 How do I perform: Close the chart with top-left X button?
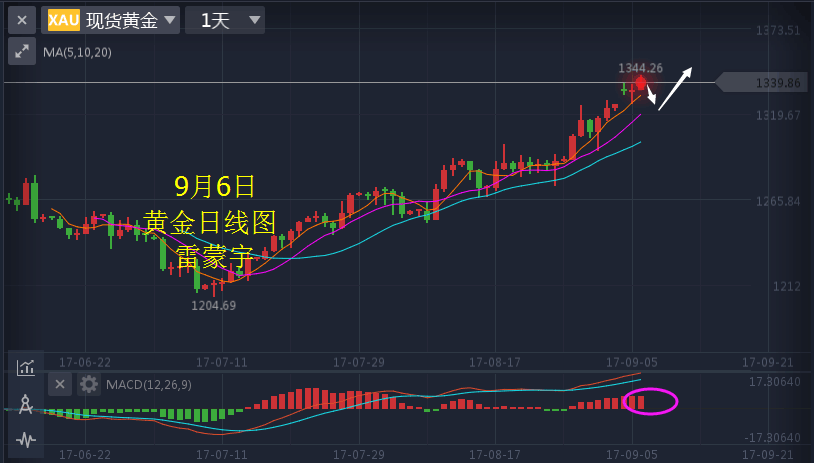pyautogui.click(x=21, y=20)
